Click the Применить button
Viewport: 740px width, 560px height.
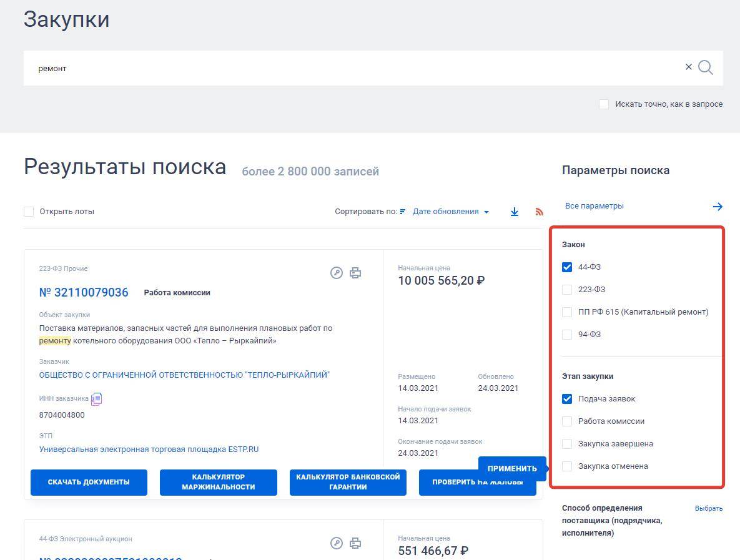511,468
